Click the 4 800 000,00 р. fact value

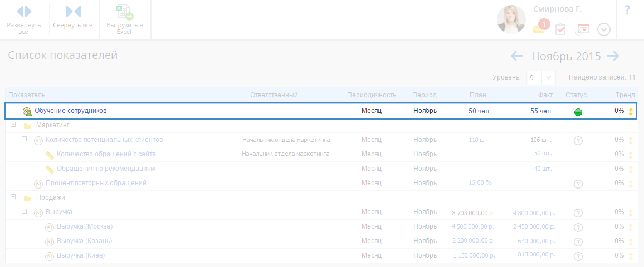pos(534,213)
